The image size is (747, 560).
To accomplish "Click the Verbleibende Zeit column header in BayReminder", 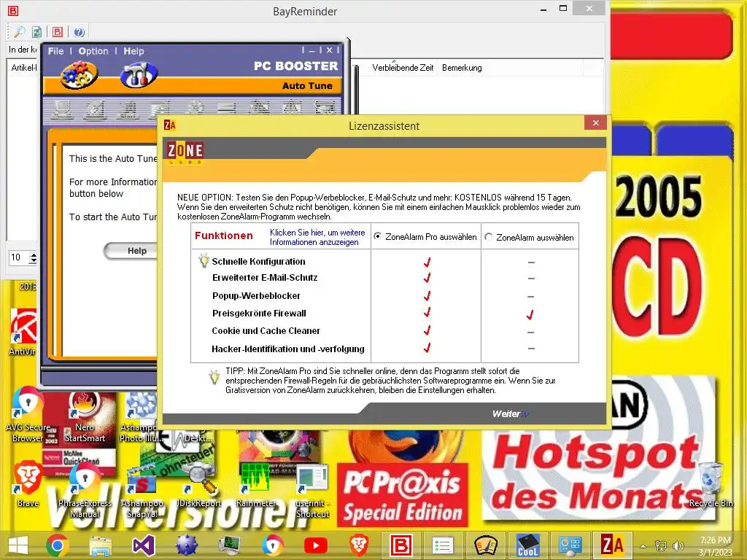I will (403, 68).
